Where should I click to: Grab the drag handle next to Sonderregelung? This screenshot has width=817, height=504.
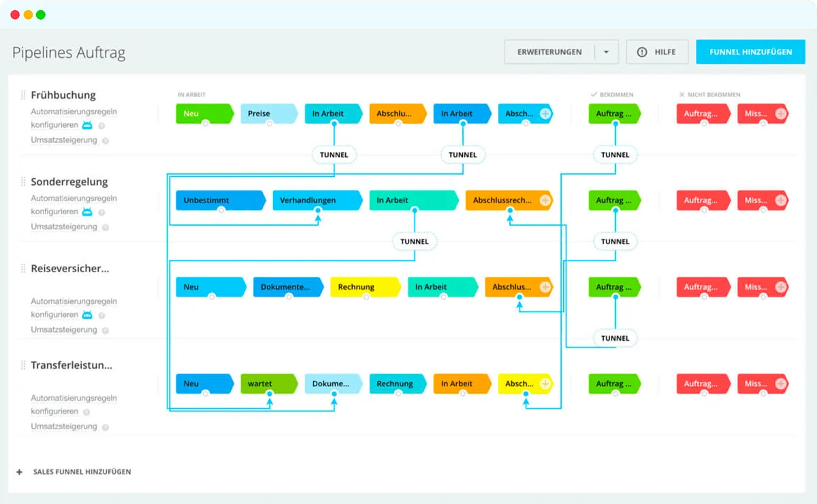(23, 182)
